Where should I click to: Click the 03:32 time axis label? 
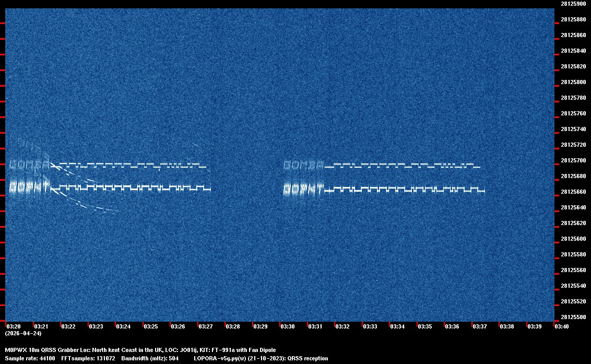pyautogui.click(x=342, y=326)
